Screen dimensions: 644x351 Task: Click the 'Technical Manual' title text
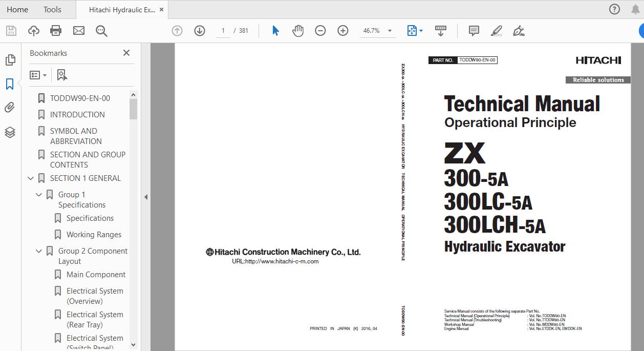[522, 104]
